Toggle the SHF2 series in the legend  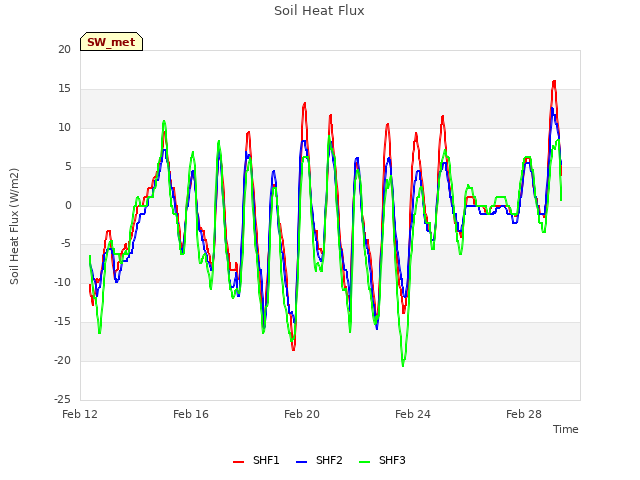pyautogui.click(x=319, y=460)
